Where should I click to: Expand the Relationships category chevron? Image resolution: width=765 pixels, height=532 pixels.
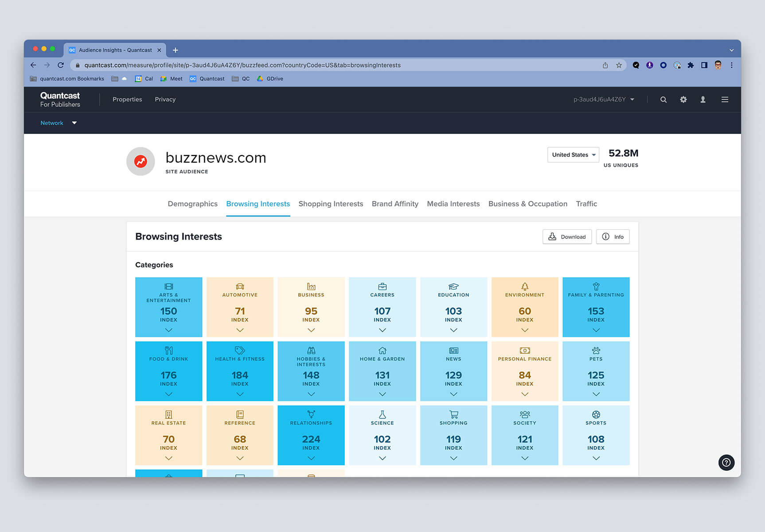point(311,458)
